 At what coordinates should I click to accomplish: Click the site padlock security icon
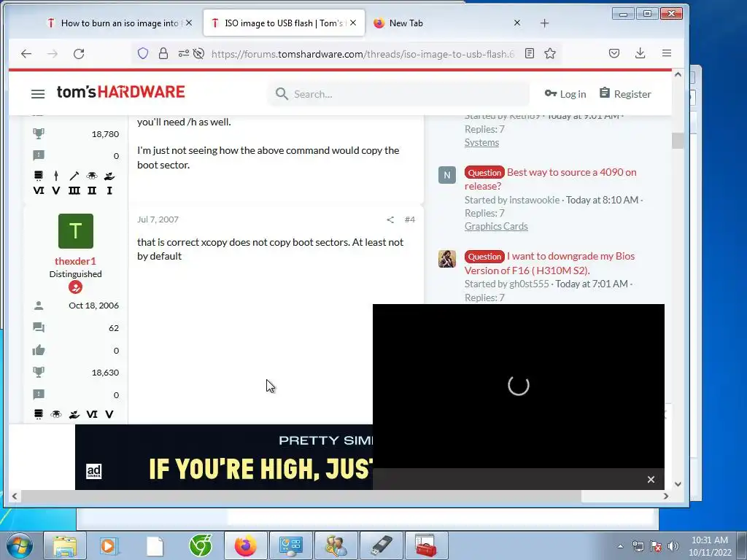[163, 54]
